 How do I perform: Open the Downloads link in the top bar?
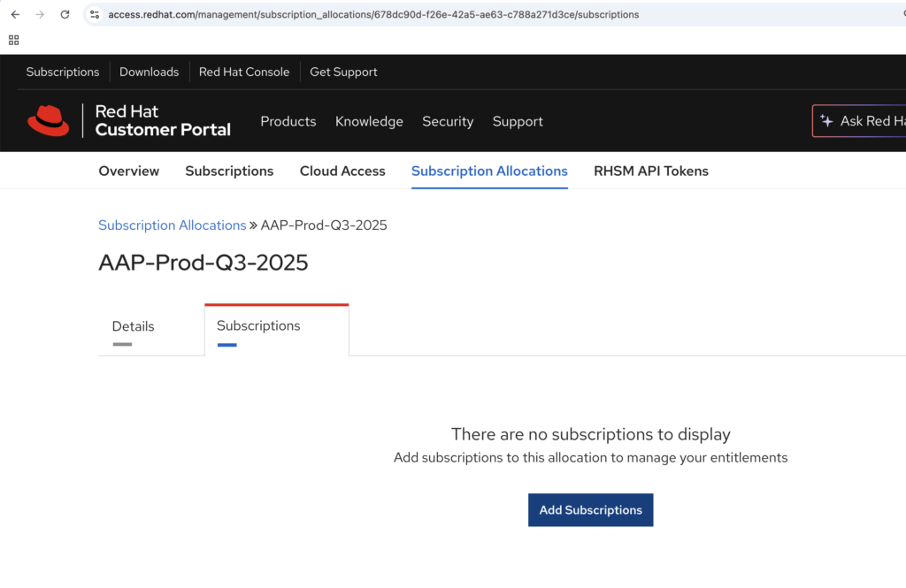pyautogui.click(x=149, y=72)
